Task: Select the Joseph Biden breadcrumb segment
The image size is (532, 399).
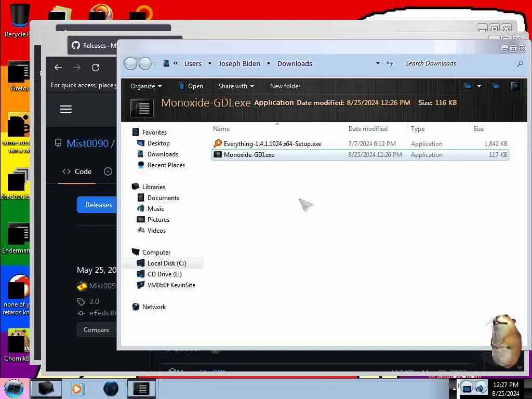Action: coord(239,63)
